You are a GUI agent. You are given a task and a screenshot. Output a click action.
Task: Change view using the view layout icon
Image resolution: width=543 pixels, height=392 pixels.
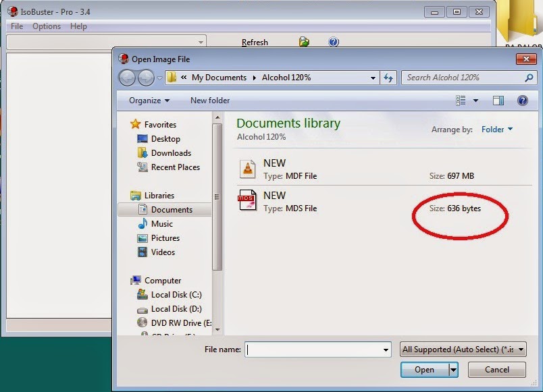461,101
